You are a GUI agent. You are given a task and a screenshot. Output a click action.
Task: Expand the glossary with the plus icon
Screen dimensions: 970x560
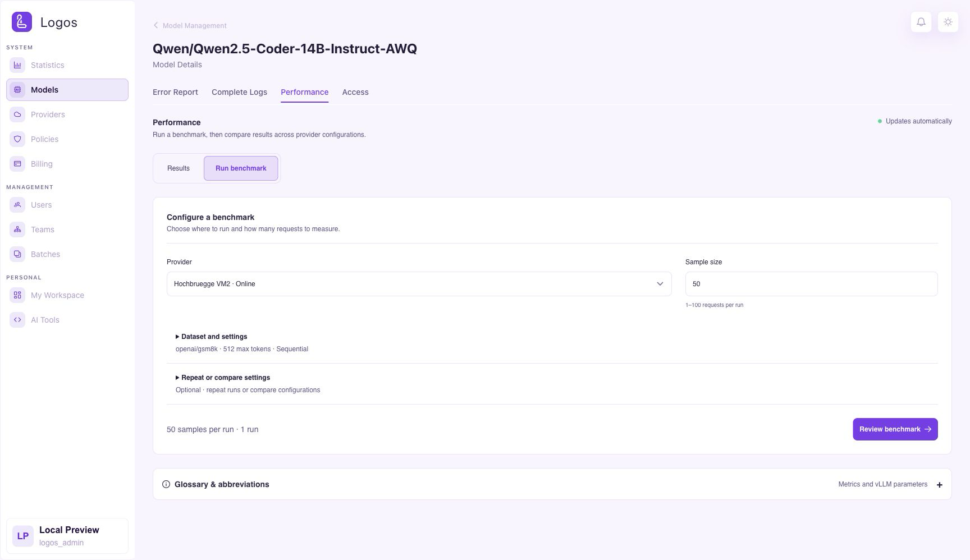pos(940,485)
